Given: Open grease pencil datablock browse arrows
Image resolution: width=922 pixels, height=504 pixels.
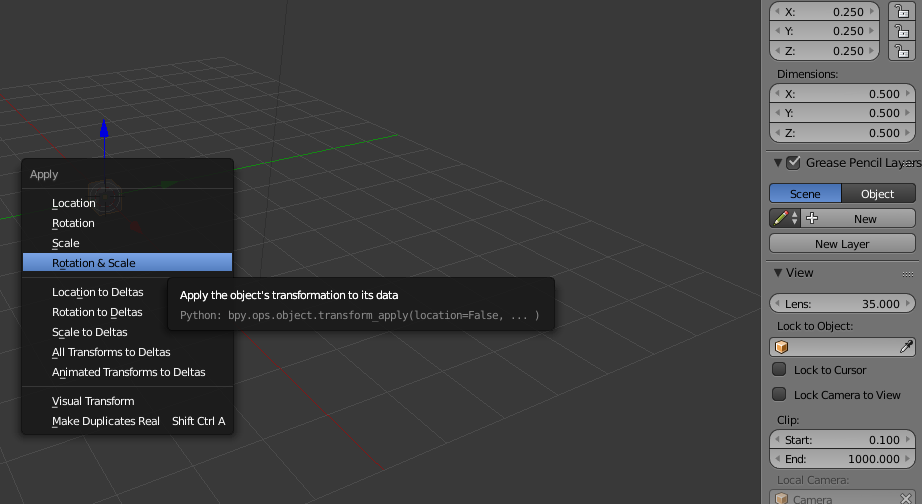Looking at the screenshot, I should click(x=794, y=218).
